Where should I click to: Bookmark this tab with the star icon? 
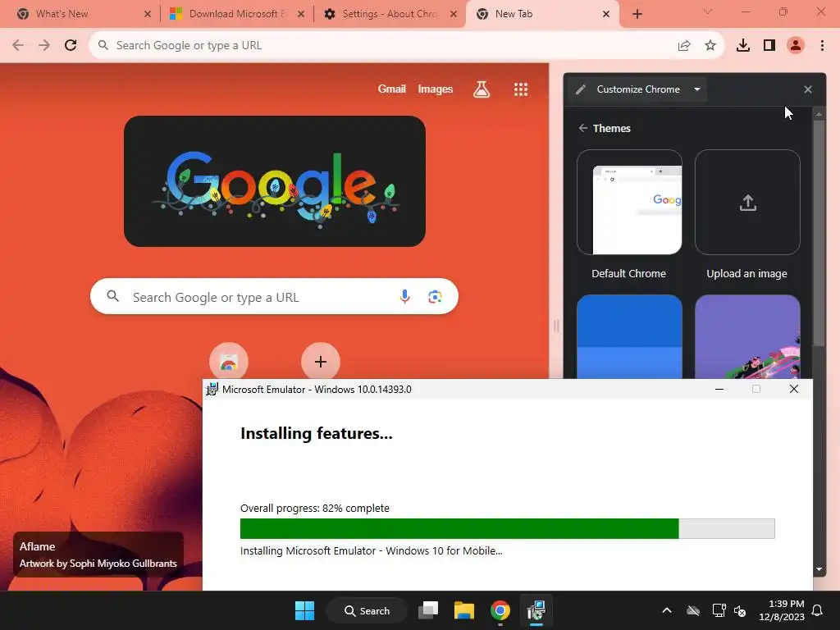(710, 46)
